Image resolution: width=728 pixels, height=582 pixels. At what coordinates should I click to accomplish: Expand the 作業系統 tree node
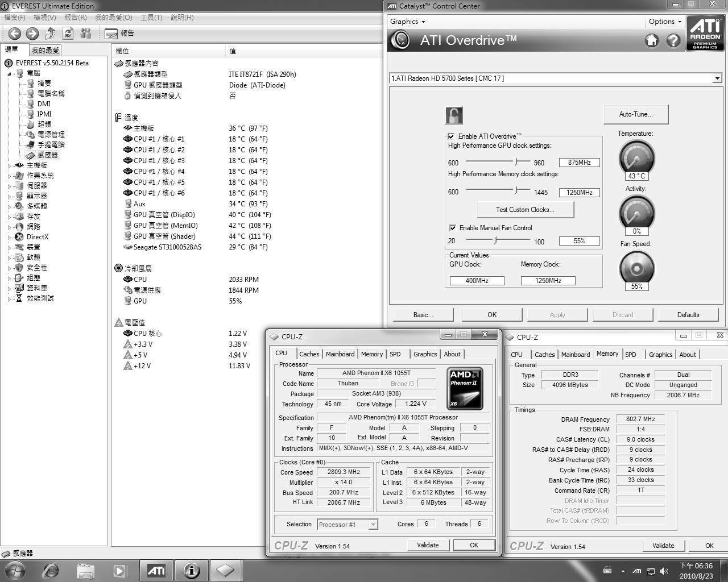click(10, 176)
